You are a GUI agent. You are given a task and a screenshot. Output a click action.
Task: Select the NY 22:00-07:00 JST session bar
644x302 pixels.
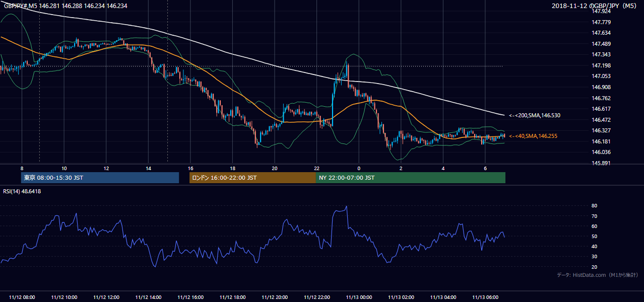click(411, 178)
